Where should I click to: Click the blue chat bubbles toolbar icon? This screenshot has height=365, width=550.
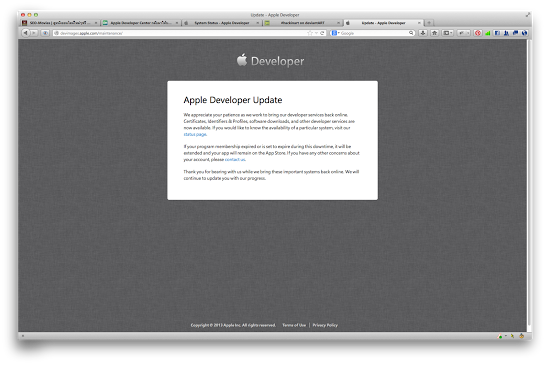click(x=515, y=33)
